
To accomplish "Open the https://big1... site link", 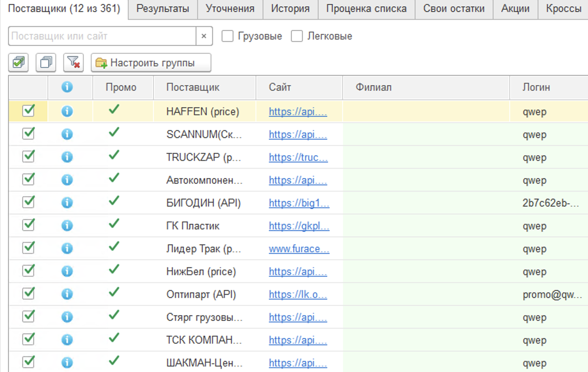I will coord(299,203).
